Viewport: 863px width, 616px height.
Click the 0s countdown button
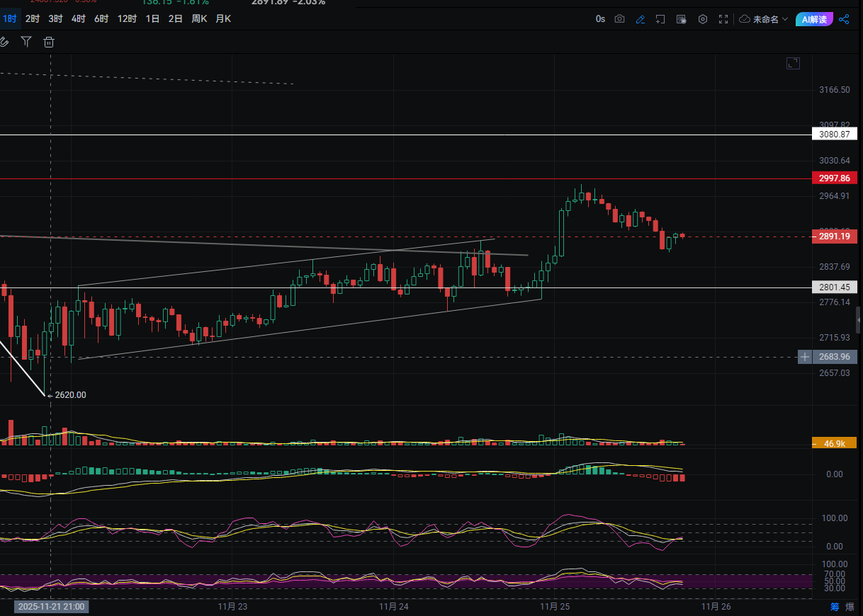[600, 19]
